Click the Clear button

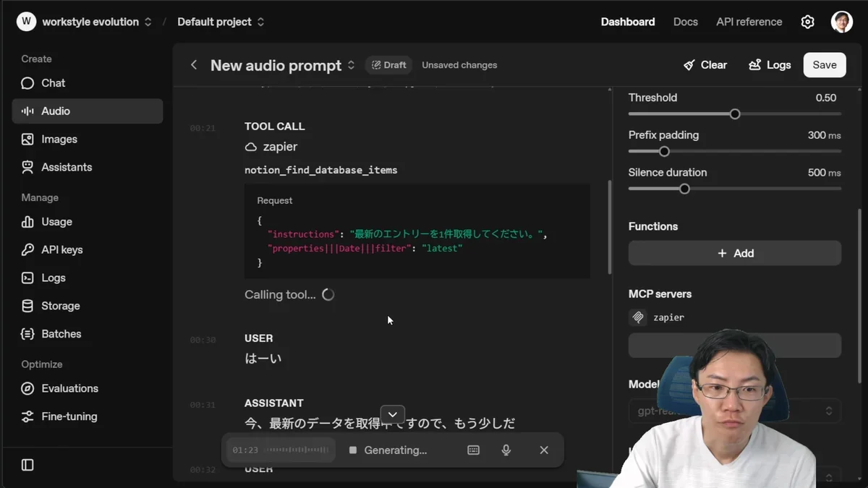pos(705,65)
